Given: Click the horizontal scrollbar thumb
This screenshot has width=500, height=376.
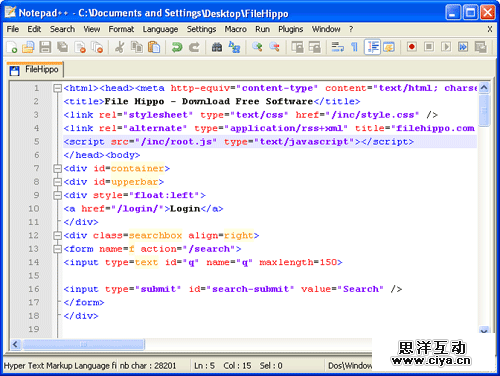Looking at the screenshot, I should (83, 344).
